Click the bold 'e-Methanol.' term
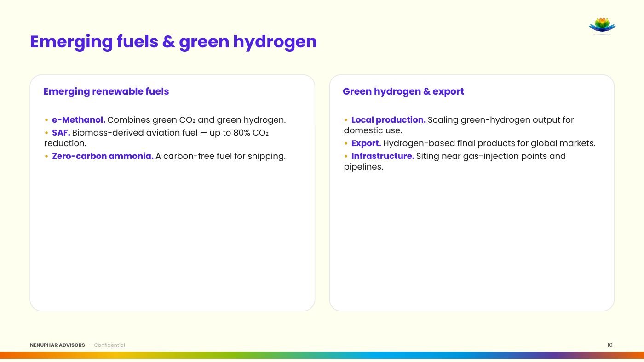Image resolution: width=644 pixels, height=362 pixels. click(79, 120)
